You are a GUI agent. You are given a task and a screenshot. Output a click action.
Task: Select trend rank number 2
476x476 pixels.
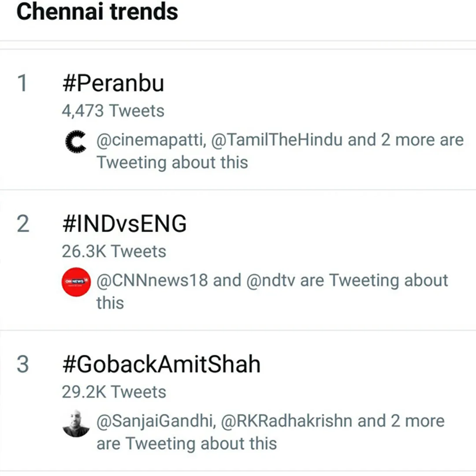[23, 224]
